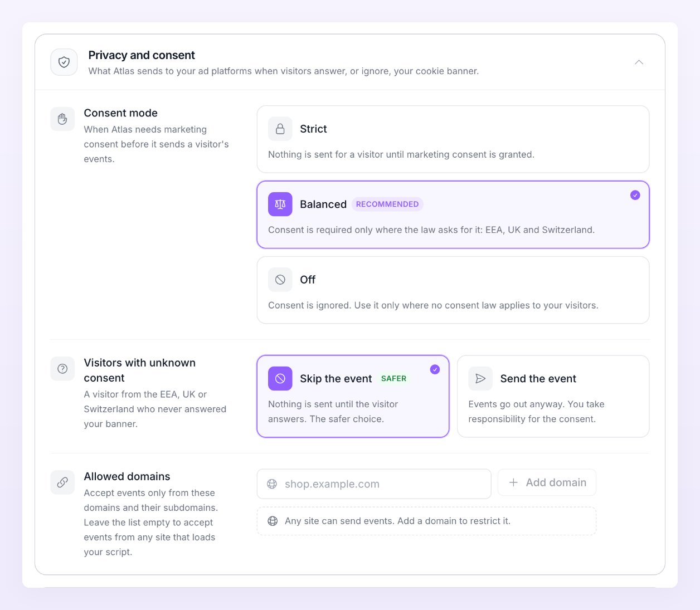Click the purple icon on Skip the event
The width and height of the screenshot is (700, 610).
[x=280, y=379]
